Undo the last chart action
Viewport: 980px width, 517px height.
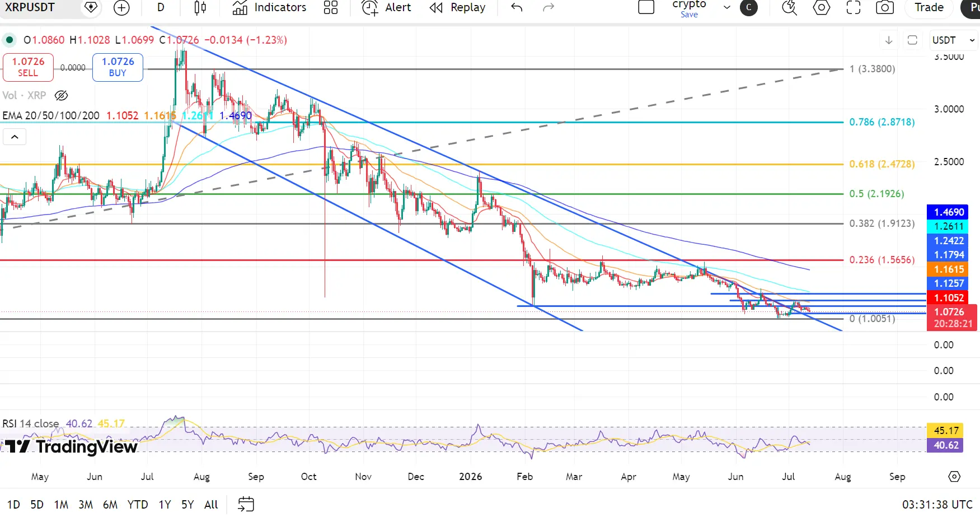coord(517,7)
